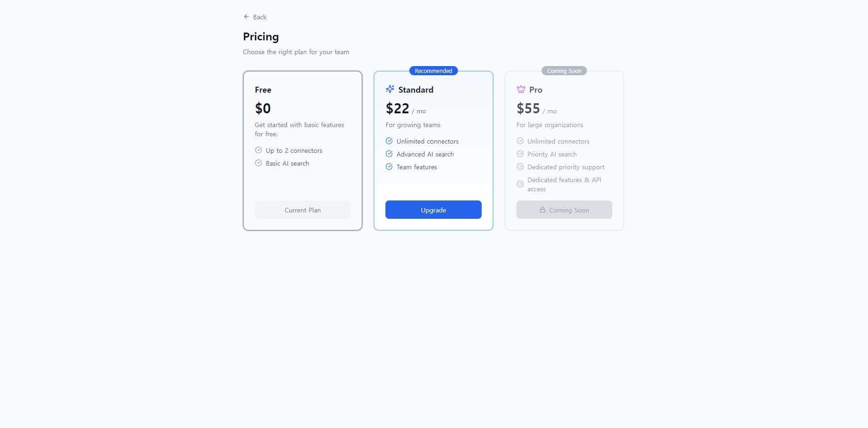Go Back from the Pricing page

coord(255,17)
